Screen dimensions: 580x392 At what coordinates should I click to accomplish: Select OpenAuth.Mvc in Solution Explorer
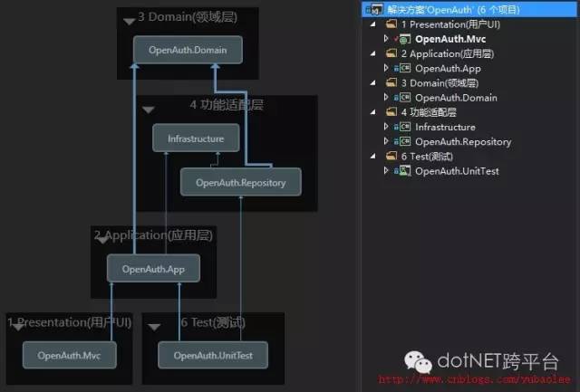click(x=450, y=39)
